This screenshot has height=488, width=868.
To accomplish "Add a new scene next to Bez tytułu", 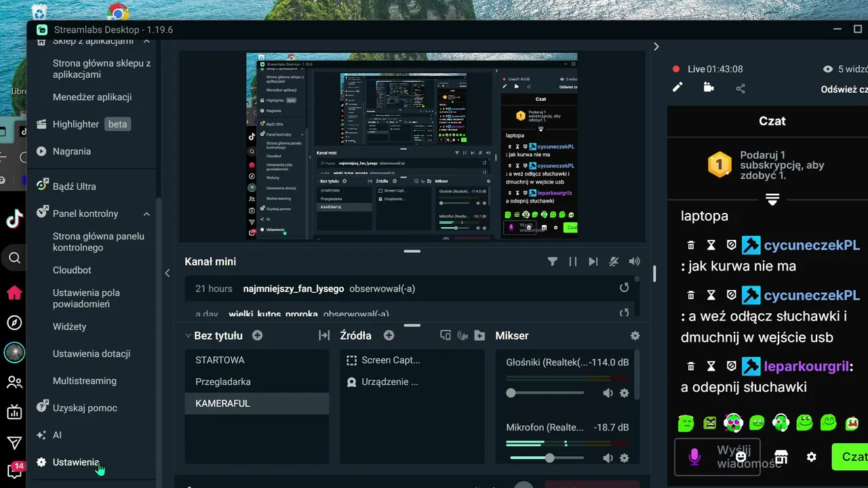I will (257, 335).
